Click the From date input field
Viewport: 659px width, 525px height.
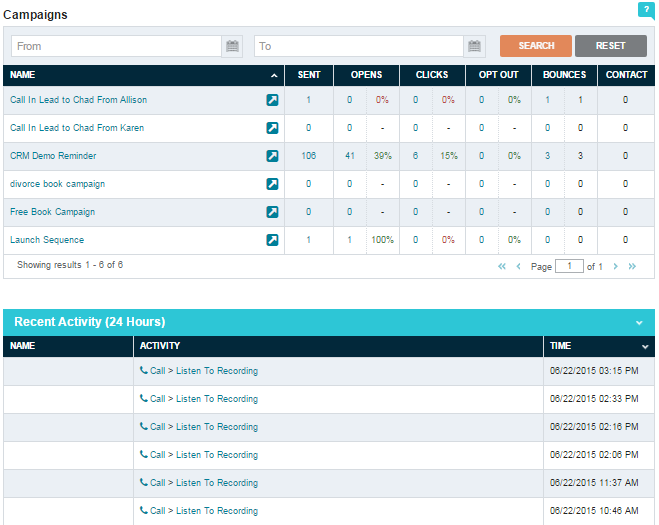[x=115, y=46]
